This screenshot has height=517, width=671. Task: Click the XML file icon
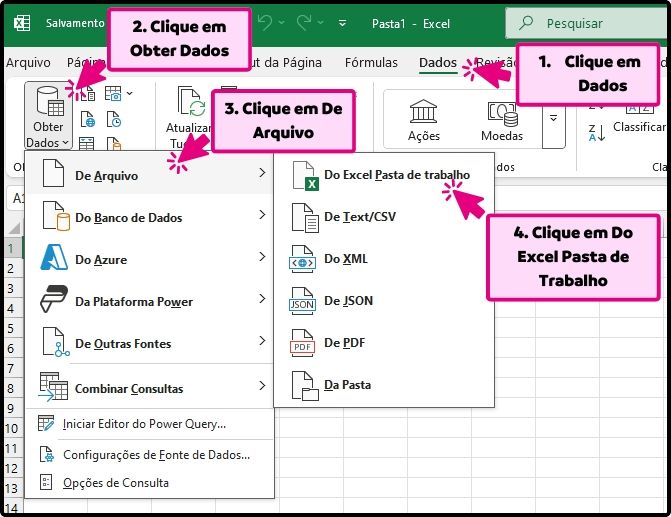coord(303,259)
